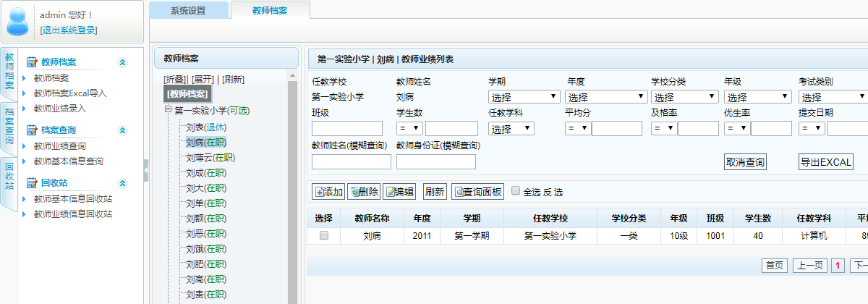Click the 班级 input field

(x=347, y=129)
